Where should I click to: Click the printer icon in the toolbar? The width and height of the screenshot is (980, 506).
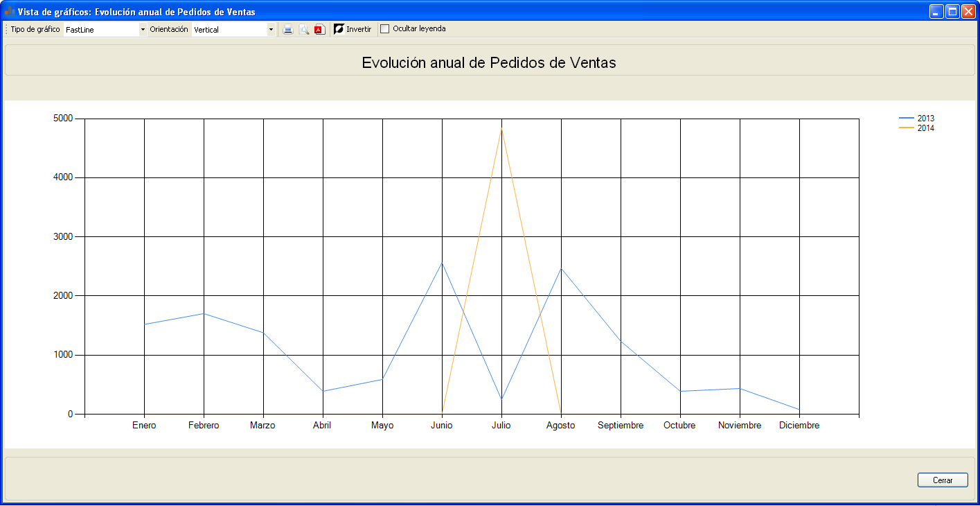pos(288,29)
